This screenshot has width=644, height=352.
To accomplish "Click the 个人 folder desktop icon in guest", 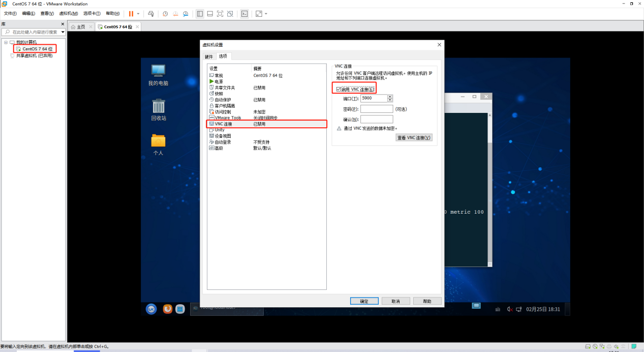I will point(159,144).
